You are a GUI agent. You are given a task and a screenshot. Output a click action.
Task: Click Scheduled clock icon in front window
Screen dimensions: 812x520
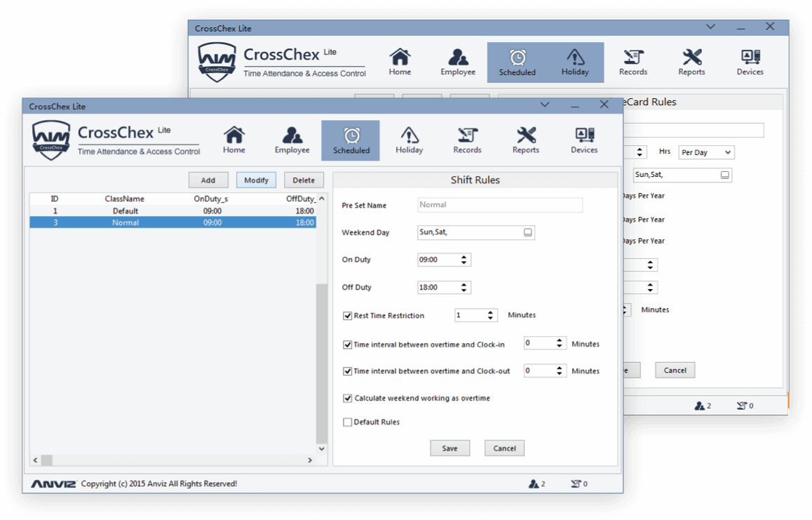point(351,135)
